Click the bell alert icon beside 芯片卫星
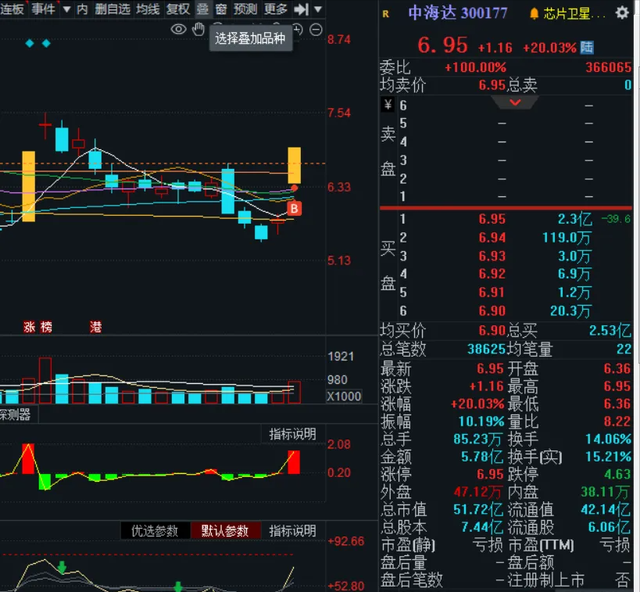The width and height of the screenshot is (640, 592). coord(534,14)
